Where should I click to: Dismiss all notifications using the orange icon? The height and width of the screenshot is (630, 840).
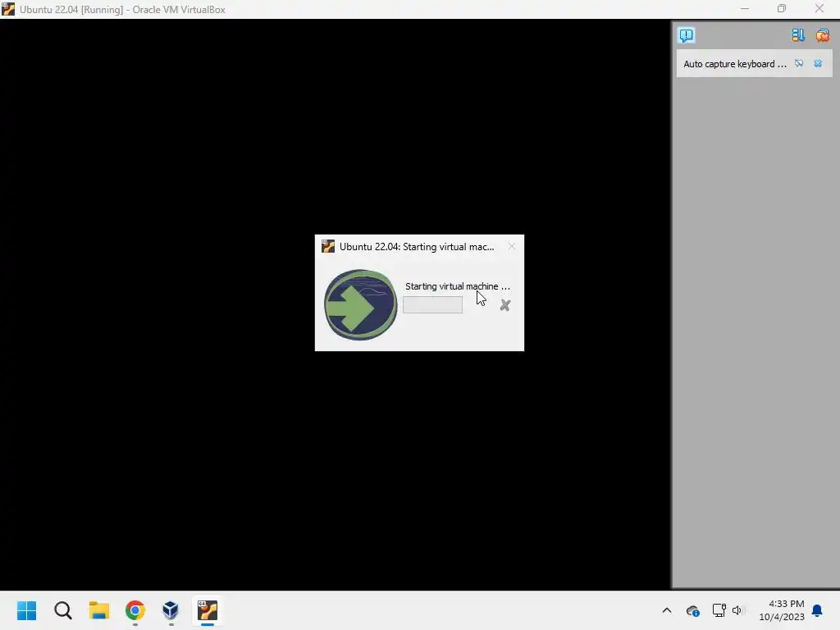822,35
